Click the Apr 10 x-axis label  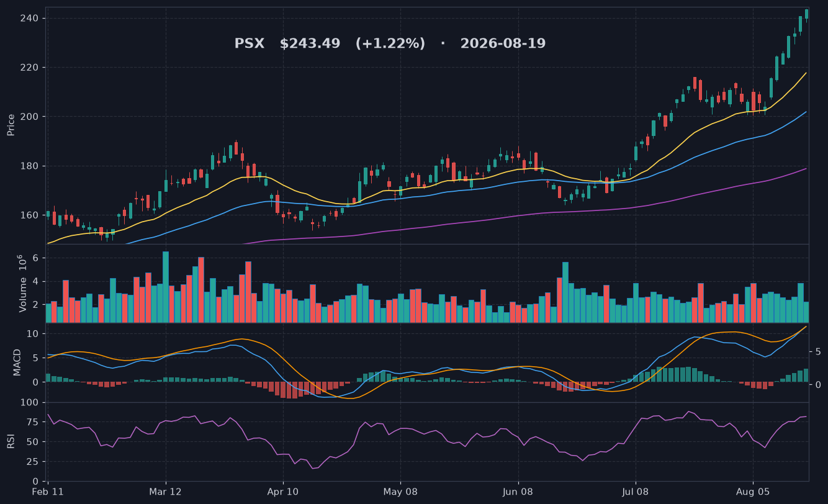(283, 492)
